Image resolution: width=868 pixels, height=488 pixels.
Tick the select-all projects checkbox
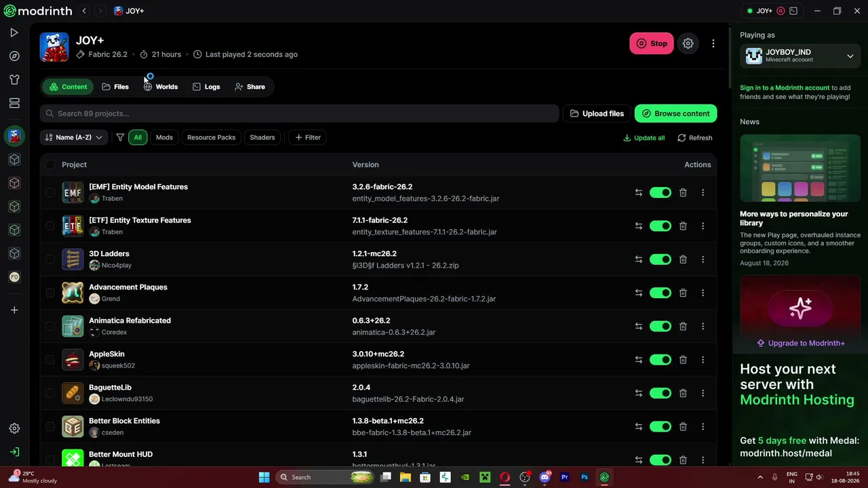[x=50, y=165]
